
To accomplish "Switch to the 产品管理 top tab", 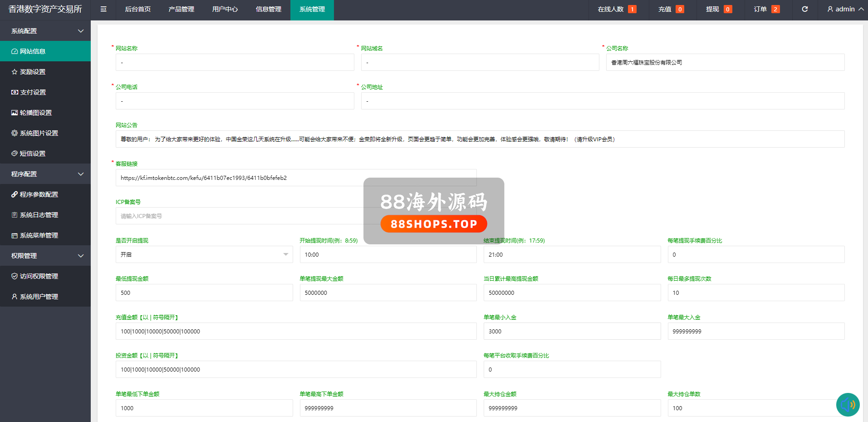I will (181, 9).
